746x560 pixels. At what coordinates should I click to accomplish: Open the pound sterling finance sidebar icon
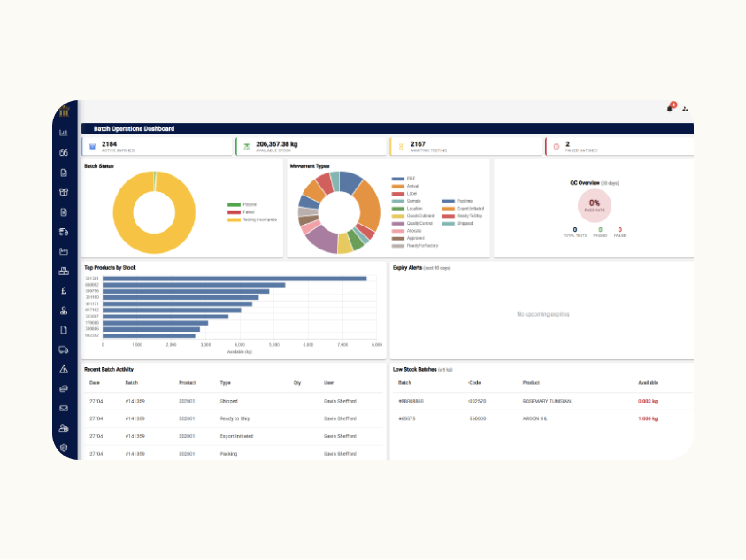coord(64,291)
